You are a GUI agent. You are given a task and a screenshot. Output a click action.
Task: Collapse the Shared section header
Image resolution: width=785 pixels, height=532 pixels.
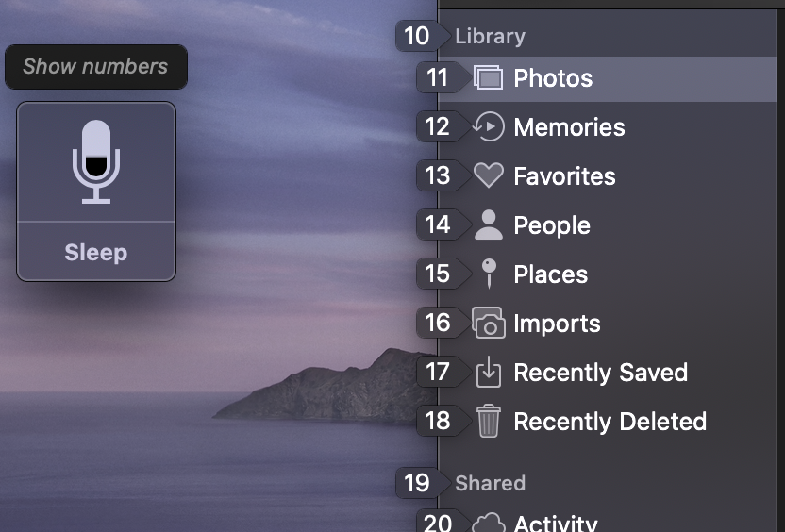click(x=490, y=483)
